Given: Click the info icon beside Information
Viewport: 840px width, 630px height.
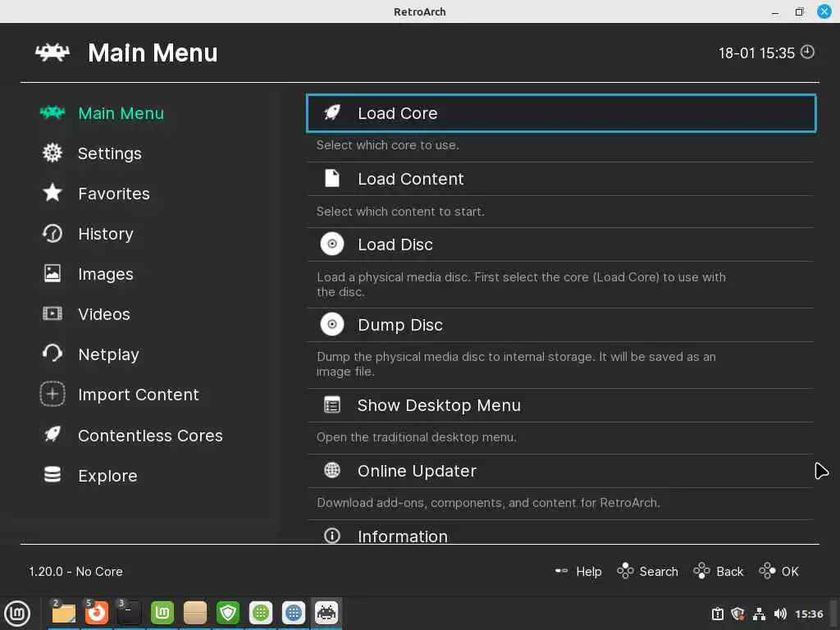Looking at the screenshot, I should [332, 536].
